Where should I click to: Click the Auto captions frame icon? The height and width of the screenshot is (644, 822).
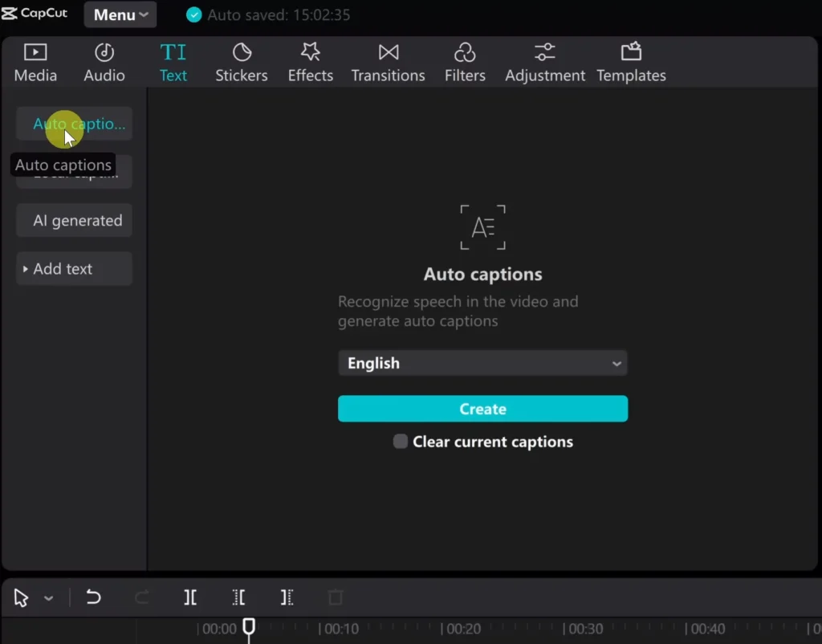[482, 227]
